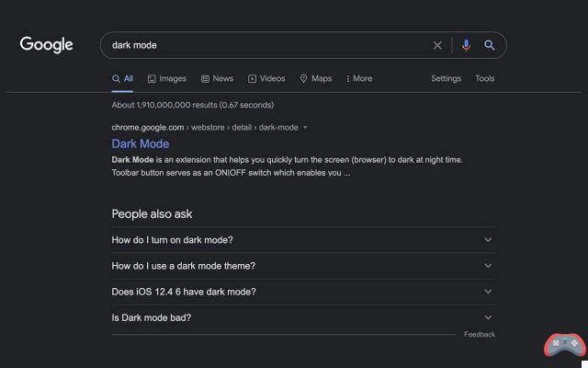Click question text How do I use a dark mode theme?

tap(184, 266)
